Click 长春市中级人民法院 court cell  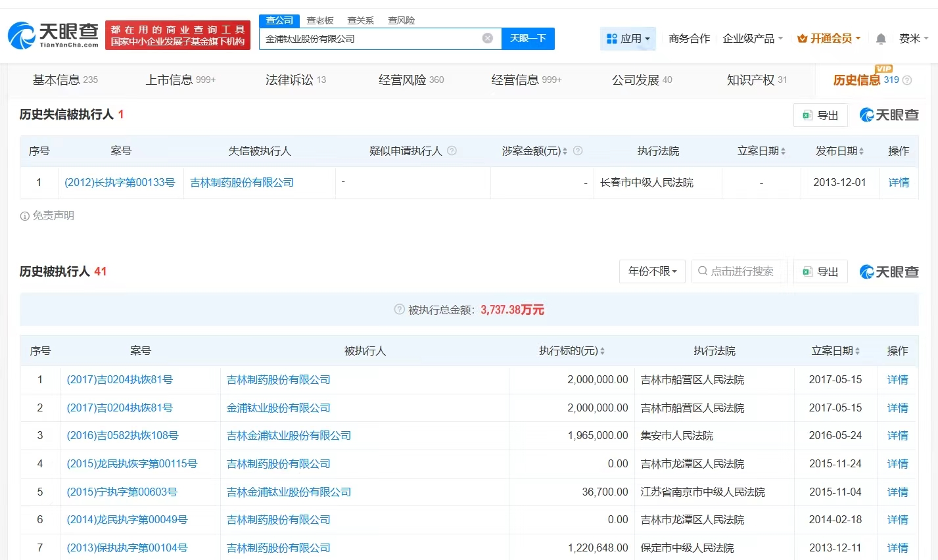[x=647, y=183]
